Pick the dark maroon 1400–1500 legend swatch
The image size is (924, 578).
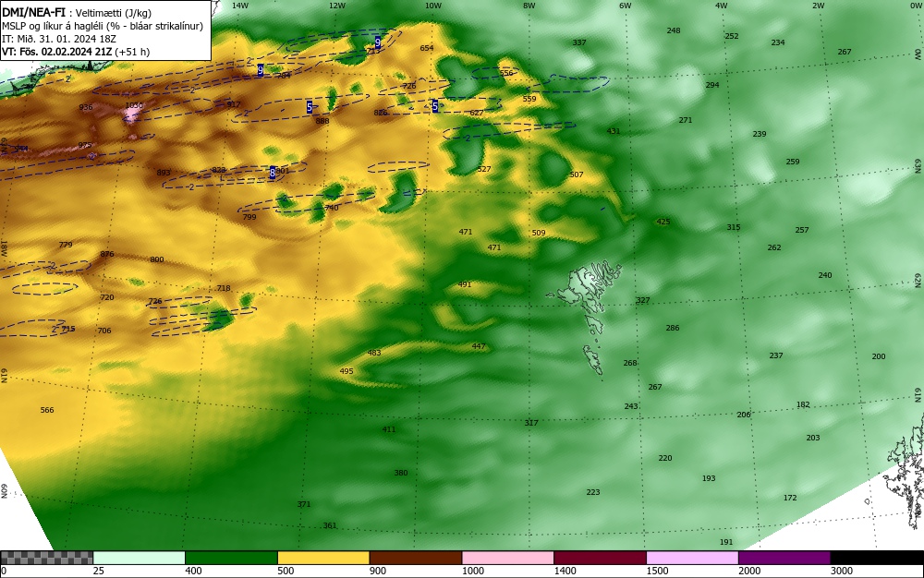click(600, 558)
